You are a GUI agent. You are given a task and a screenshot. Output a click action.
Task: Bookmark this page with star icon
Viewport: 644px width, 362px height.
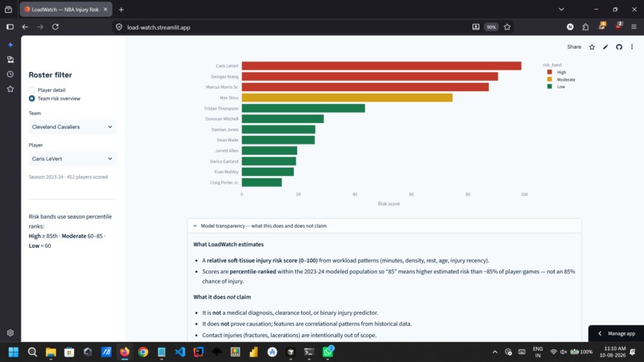507,27
